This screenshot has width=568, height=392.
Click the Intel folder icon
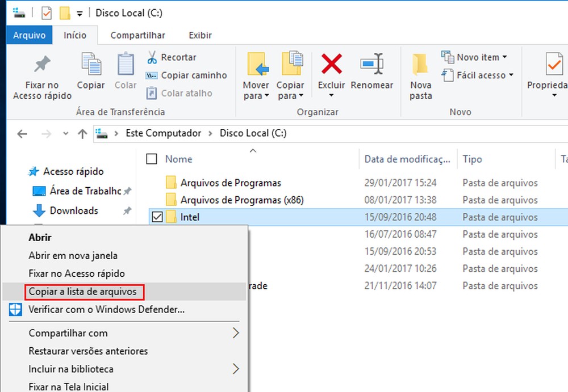click(x=171, y=217)
